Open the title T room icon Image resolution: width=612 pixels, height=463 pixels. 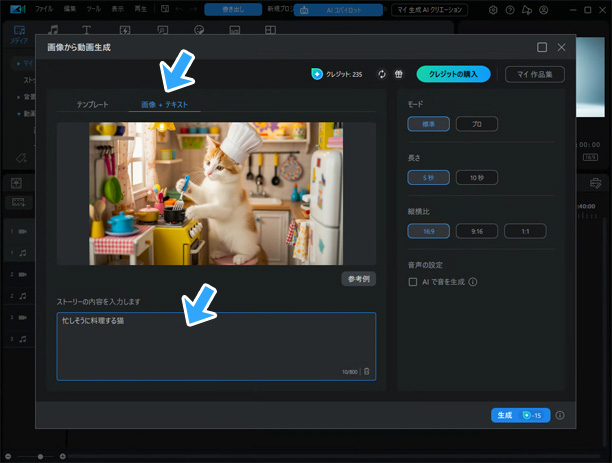(x=86, y=30)
